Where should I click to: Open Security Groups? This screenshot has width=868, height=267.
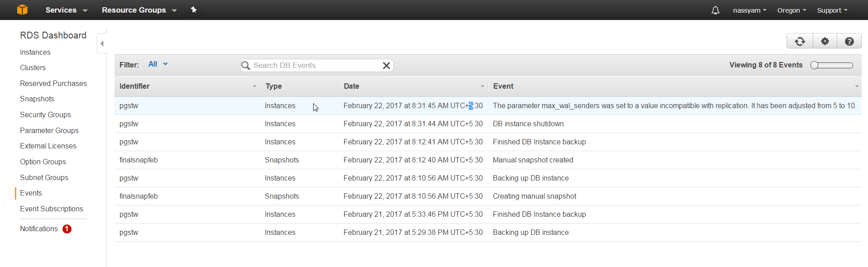45,115
